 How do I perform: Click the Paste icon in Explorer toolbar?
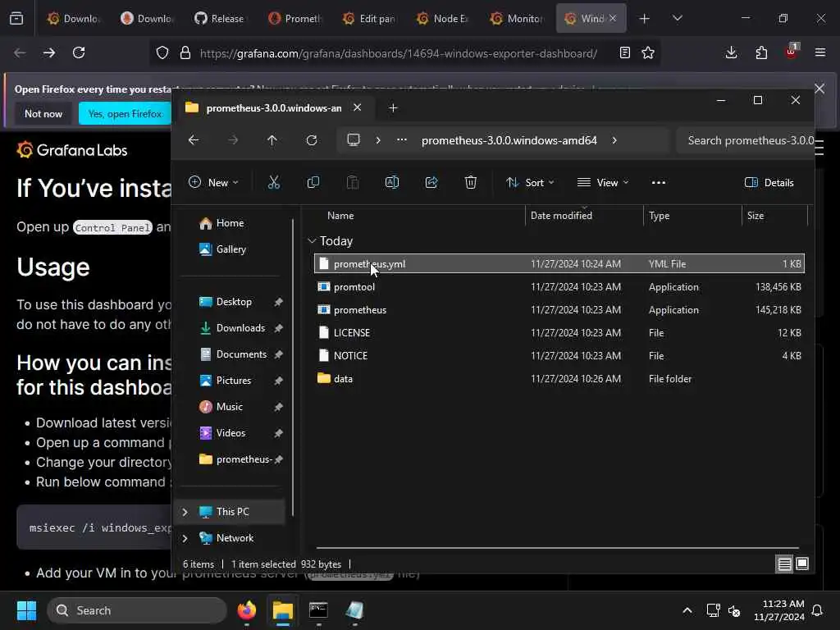353,183
